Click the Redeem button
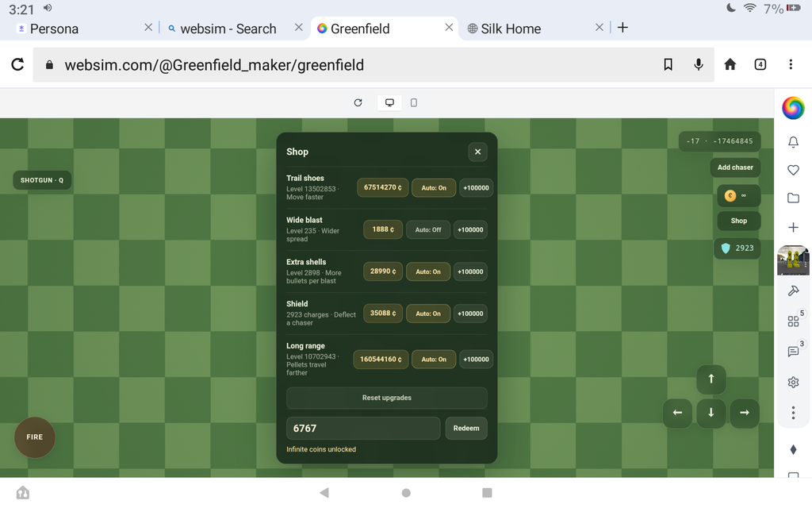812x508 pixels. (x=466, y=428)
